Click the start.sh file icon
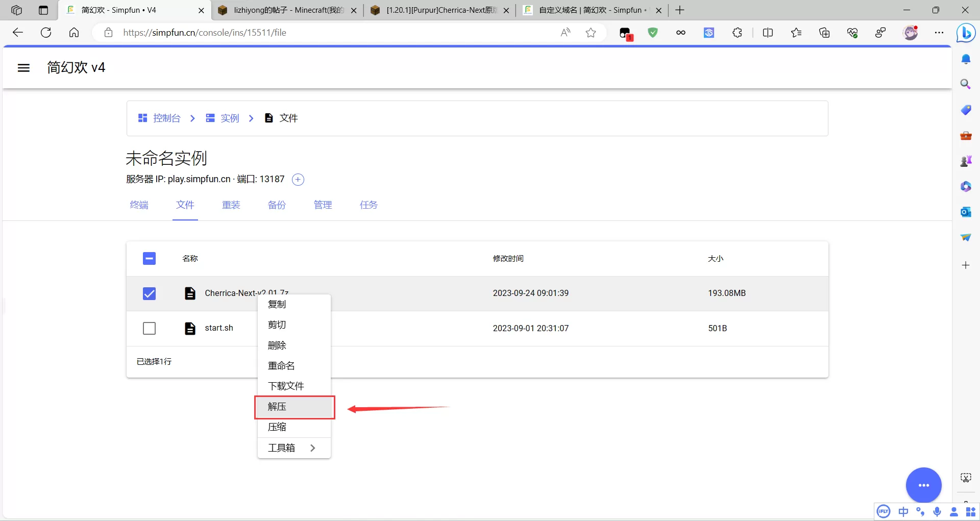Screen dimensions: 980x521 click(x=190, y=328)
